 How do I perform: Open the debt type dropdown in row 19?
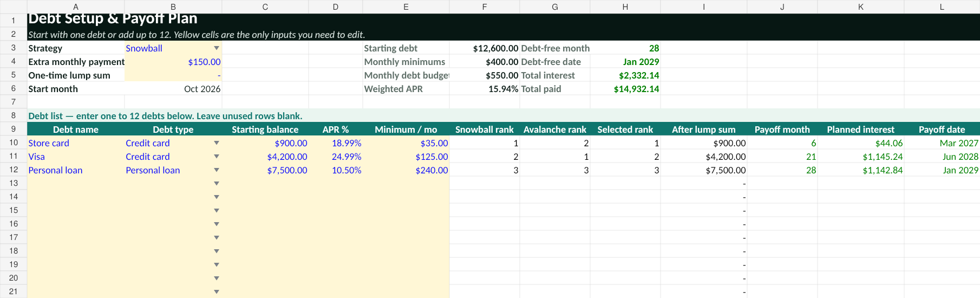click(217, 265)
